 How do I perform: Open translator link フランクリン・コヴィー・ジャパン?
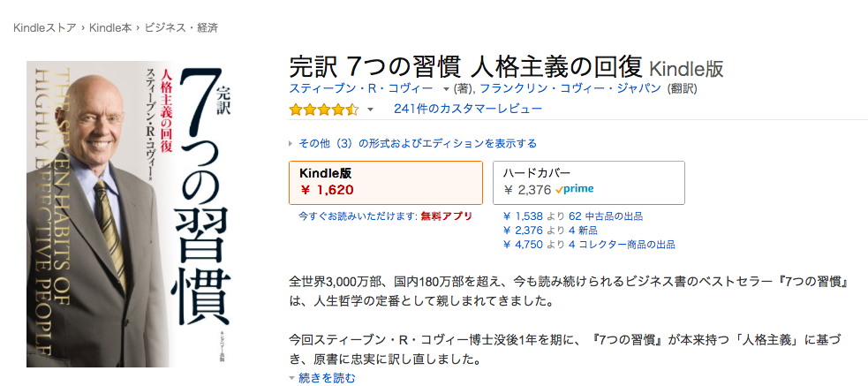point(570,88)
